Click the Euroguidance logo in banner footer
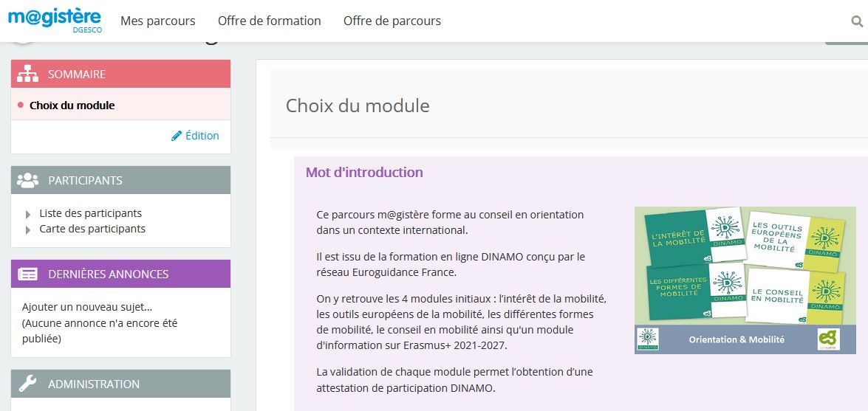Viewport: 868px width, 411px height. click(x=829, y=339)
